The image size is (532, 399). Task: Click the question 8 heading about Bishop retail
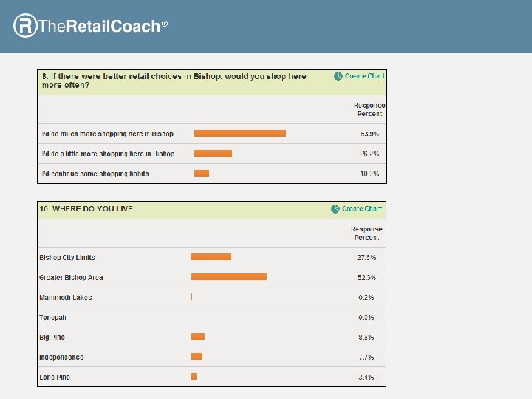pos(174,81)
